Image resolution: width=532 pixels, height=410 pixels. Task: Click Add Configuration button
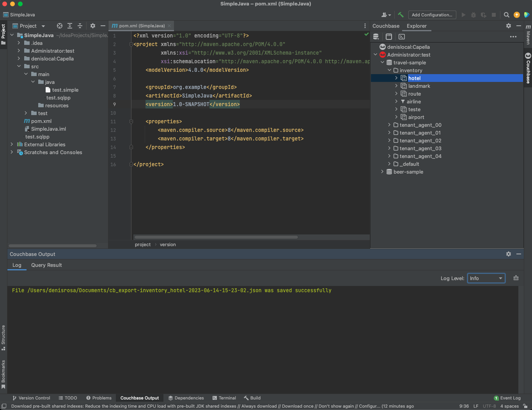432,15
